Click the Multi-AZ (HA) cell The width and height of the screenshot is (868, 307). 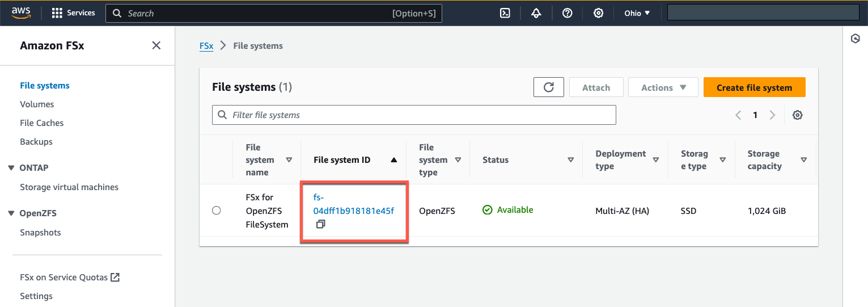(622, 211)
